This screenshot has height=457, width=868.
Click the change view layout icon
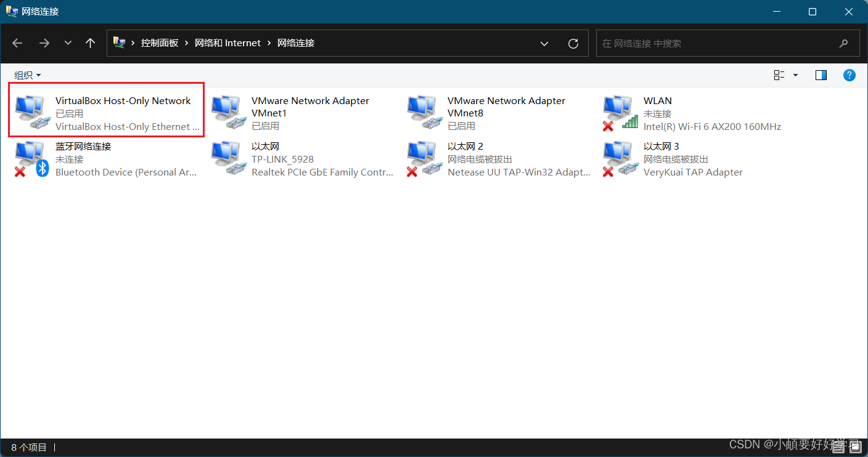(x=779, y=75)
